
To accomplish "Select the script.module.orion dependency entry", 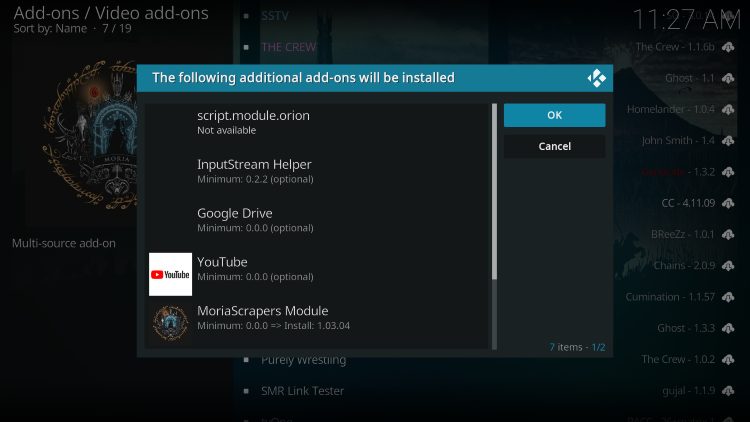I will click(x=318, y=122).
